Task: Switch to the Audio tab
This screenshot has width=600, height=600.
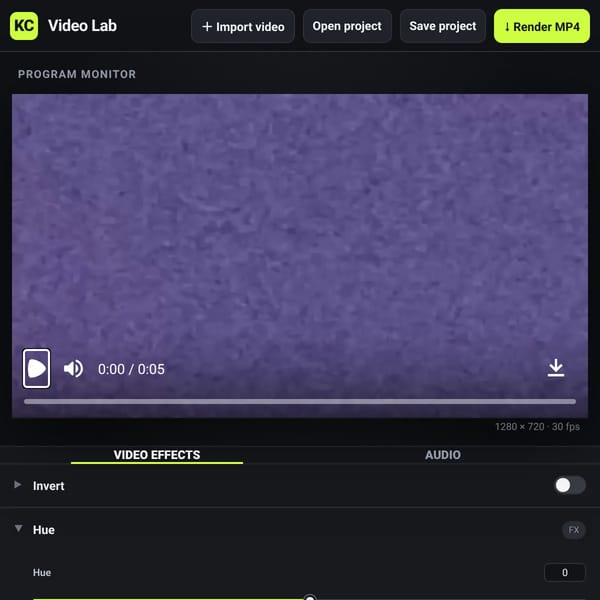Action: (443, 455)
